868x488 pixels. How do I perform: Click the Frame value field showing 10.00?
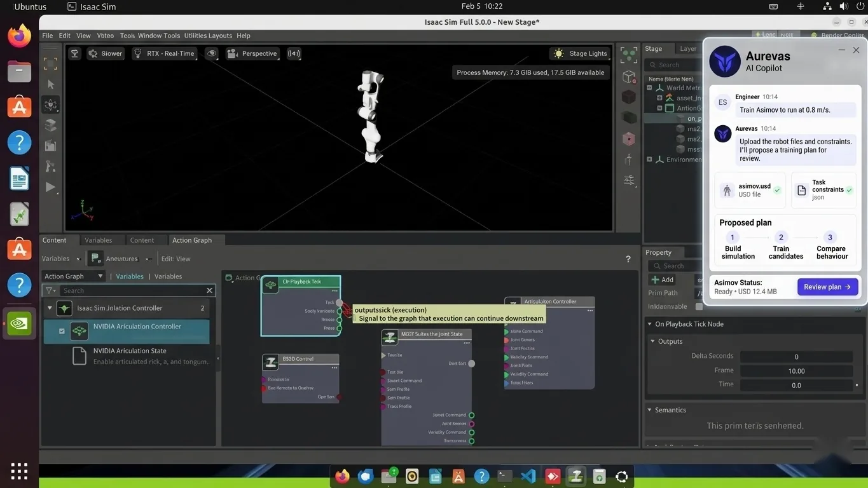pyautogui.click(x=796, y=371)
